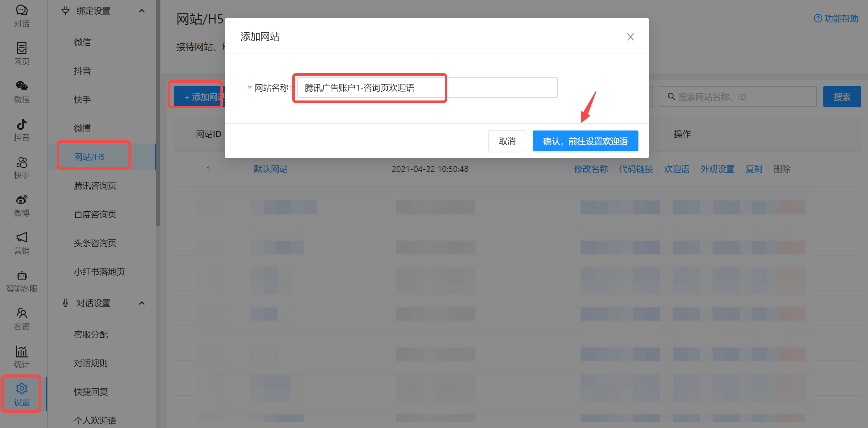Click 确认，前往设置欢迎语 button

click(x=585, y=141)
